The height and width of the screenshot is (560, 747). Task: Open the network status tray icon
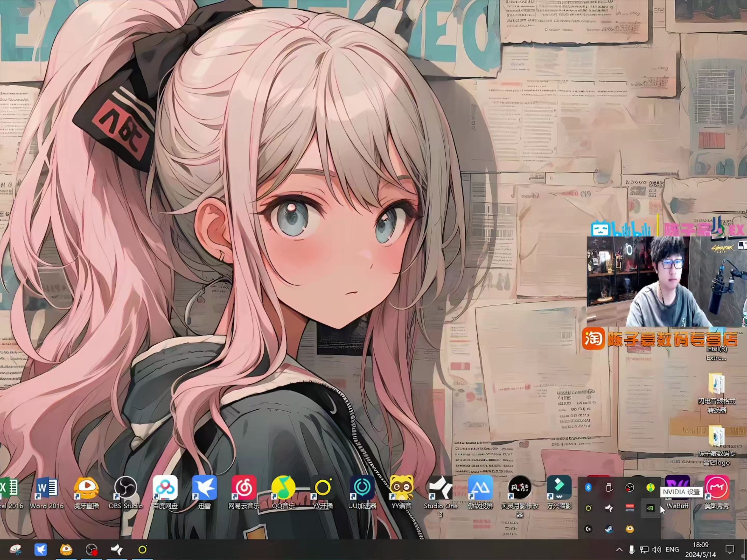tap(644, 550)
